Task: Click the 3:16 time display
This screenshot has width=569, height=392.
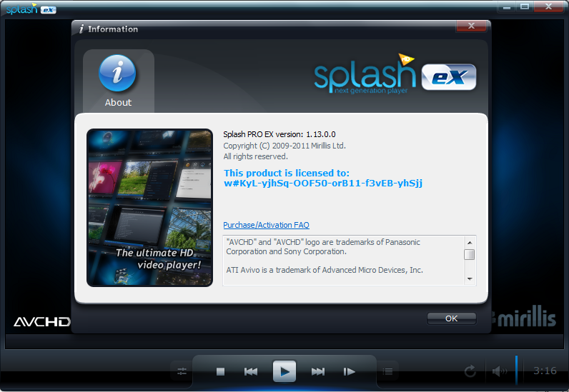Action: tap(545, 371)
